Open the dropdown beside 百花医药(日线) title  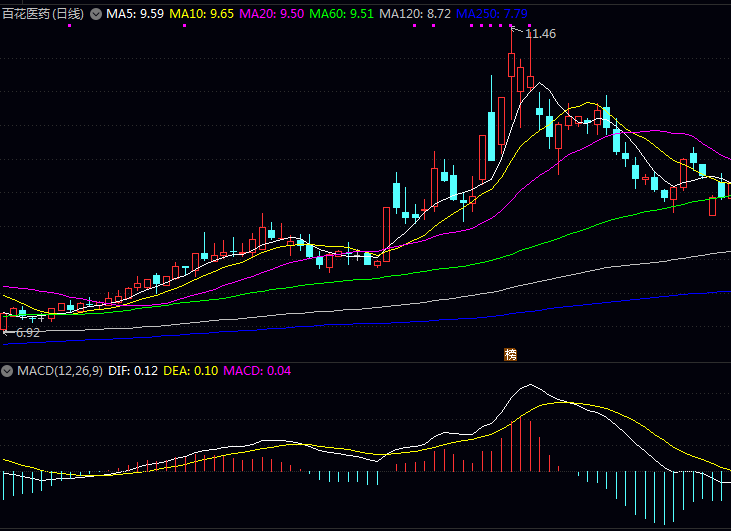(x=96, y=15)
